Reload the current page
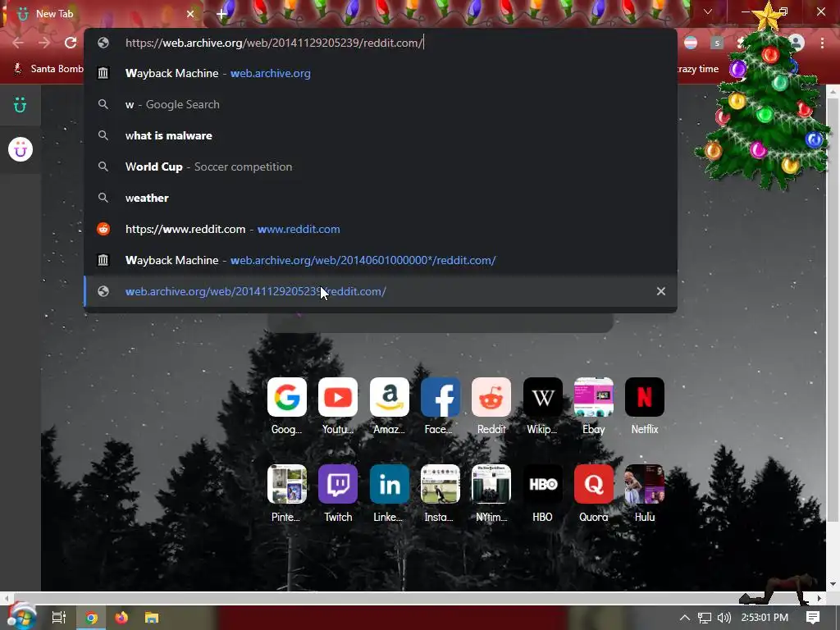This screenshot has width=840, height=630. pyautogui.click(x=71, y=43)
